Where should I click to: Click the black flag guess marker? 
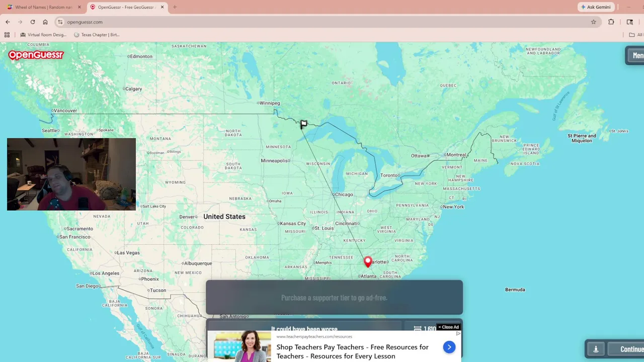(304, 124)
